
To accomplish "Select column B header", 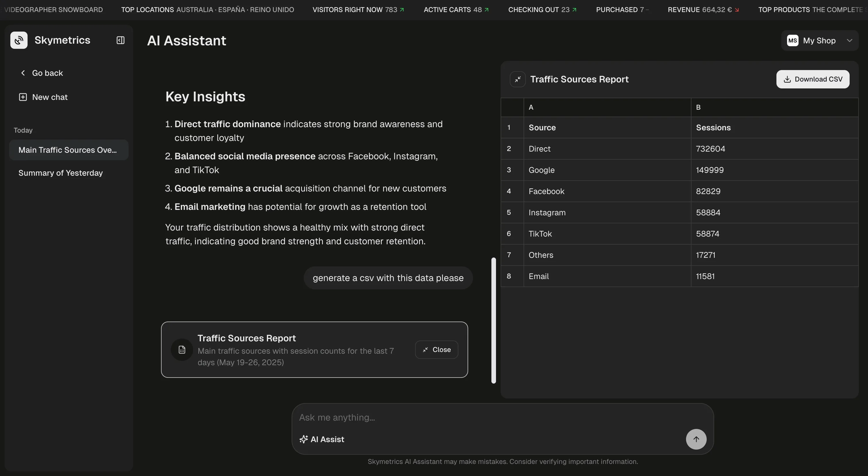I will coord(774,107).
